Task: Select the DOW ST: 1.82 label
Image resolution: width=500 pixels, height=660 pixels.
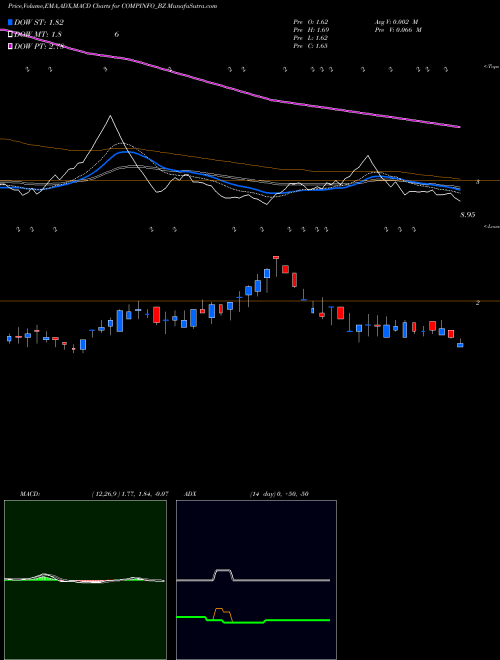Action: tap(39, 22)
